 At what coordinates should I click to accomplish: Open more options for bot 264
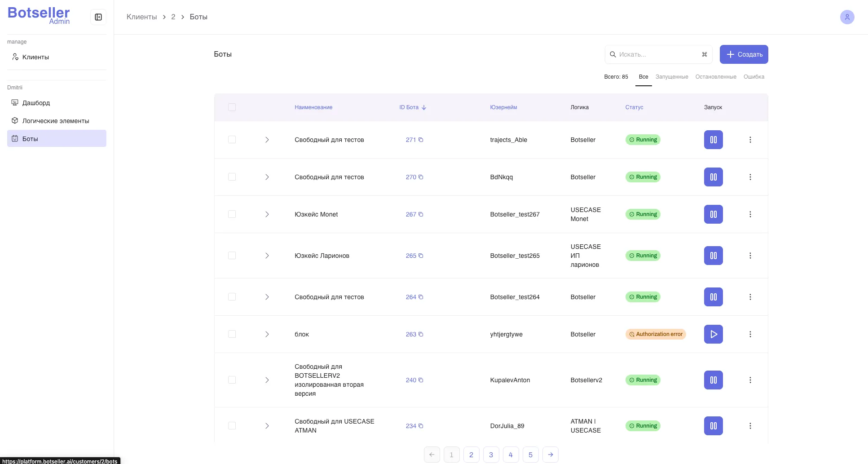coord(750,297)
